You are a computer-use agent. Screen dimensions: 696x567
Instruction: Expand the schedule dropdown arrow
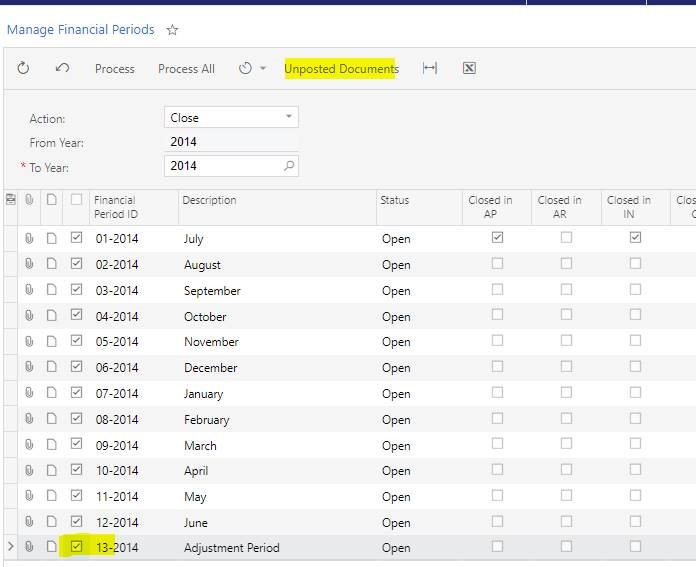(x=263, y=68)
